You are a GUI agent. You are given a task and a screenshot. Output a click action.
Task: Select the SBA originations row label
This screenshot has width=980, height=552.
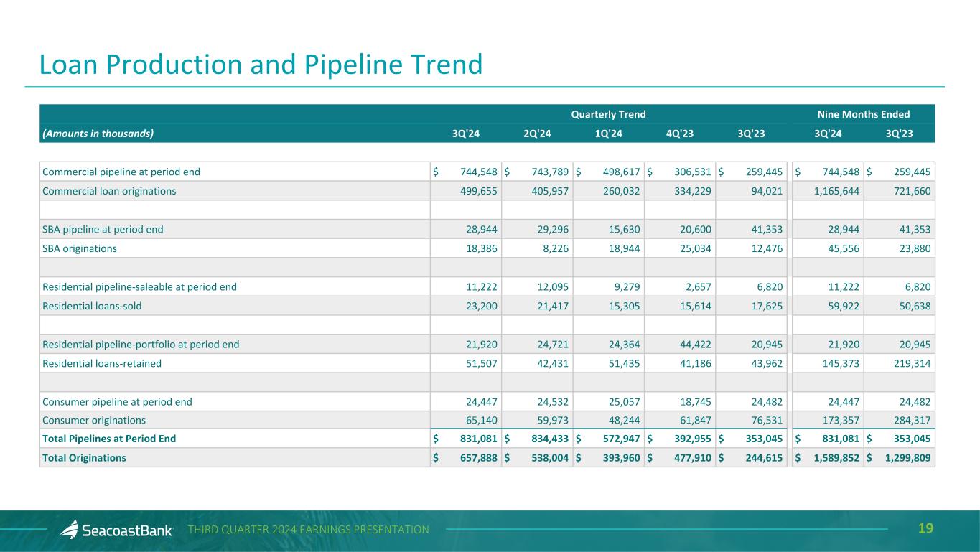tap(80, 248)
